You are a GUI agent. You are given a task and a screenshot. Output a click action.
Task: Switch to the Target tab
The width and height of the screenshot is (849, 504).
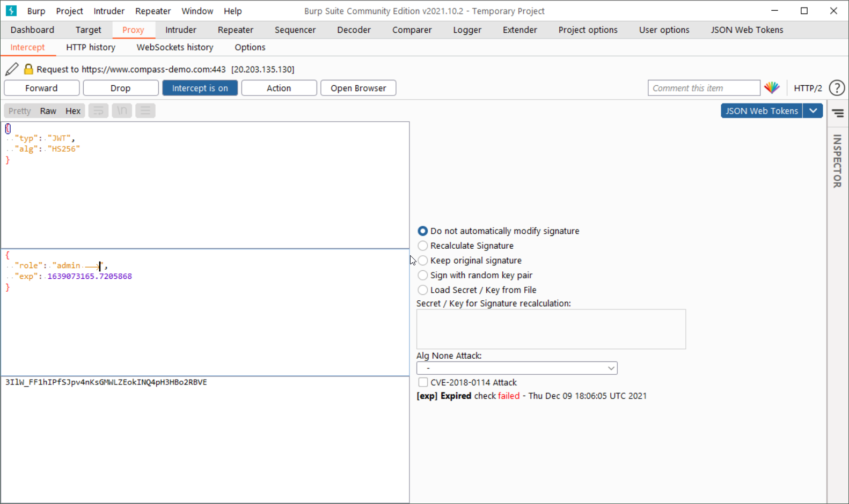tap(88, 30)
